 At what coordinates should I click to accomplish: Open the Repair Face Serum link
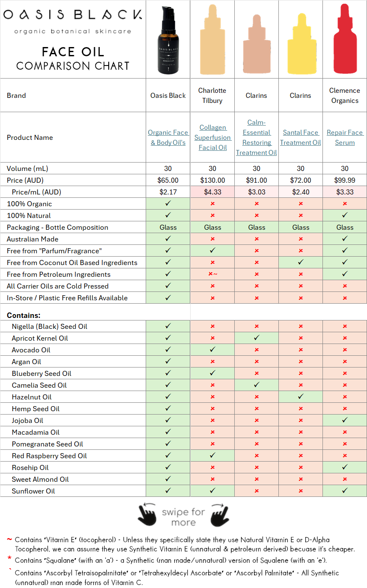click(x=344, y=137)
